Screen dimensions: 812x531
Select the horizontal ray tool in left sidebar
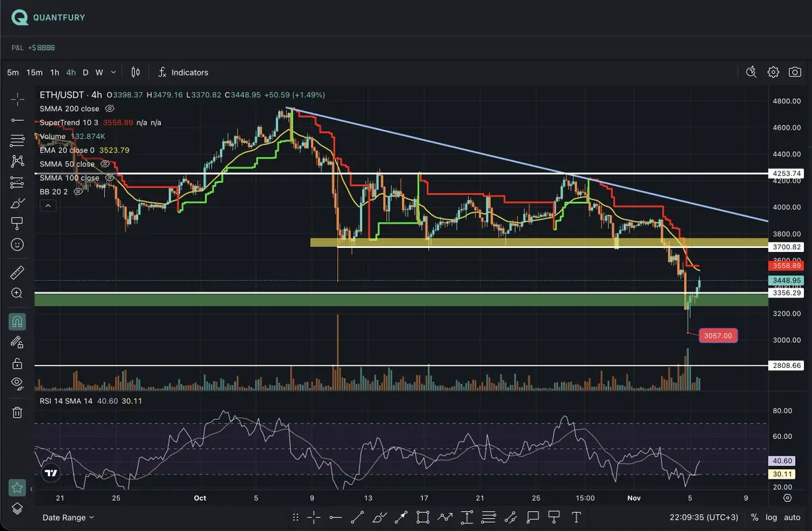tap(17, 120)
